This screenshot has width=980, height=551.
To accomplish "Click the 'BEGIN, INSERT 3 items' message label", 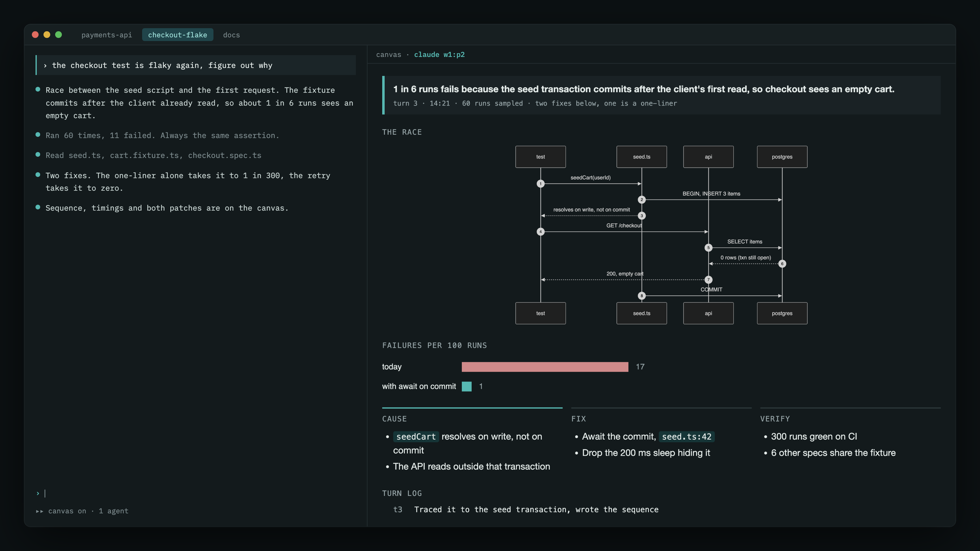I will click(711, 193).
